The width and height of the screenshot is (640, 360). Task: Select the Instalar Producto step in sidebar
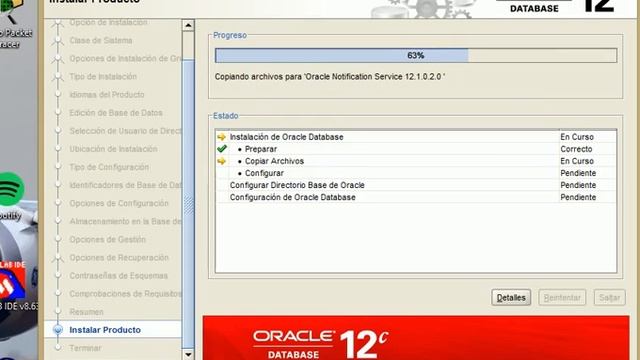[105, 330]
